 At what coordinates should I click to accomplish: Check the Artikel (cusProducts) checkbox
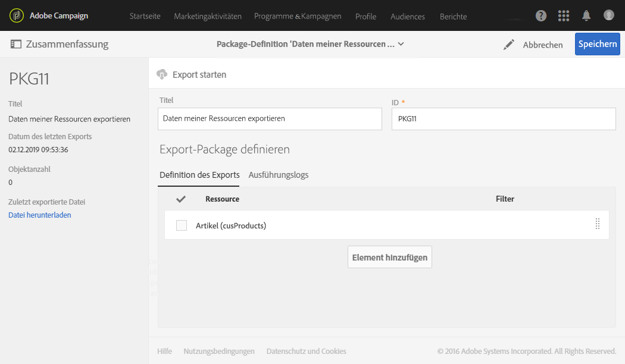tap(182, 225)
